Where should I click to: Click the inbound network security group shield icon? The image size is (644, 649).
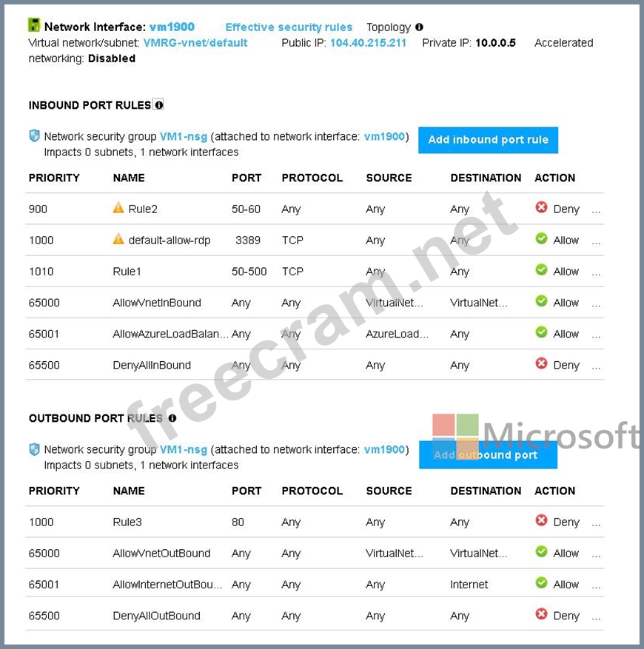(x=34, y=135)
